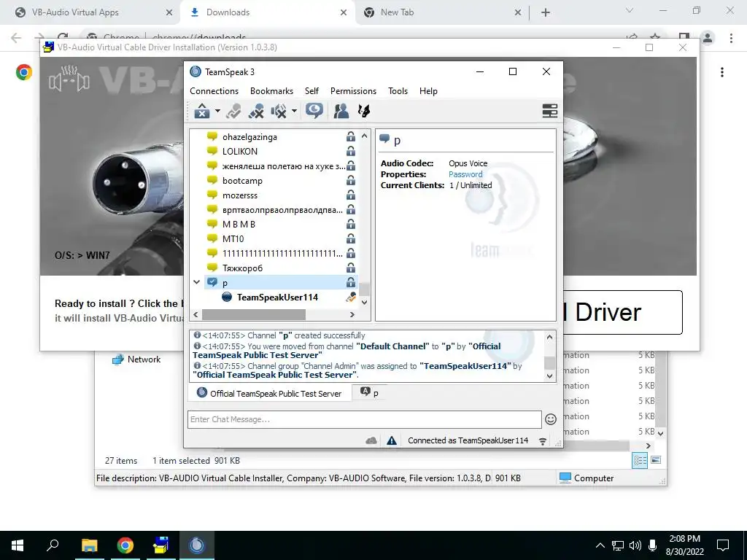Viewport: 747px width, 560px height.
Task: Open Chrome tab search chevron
Action: coord(630,10)
